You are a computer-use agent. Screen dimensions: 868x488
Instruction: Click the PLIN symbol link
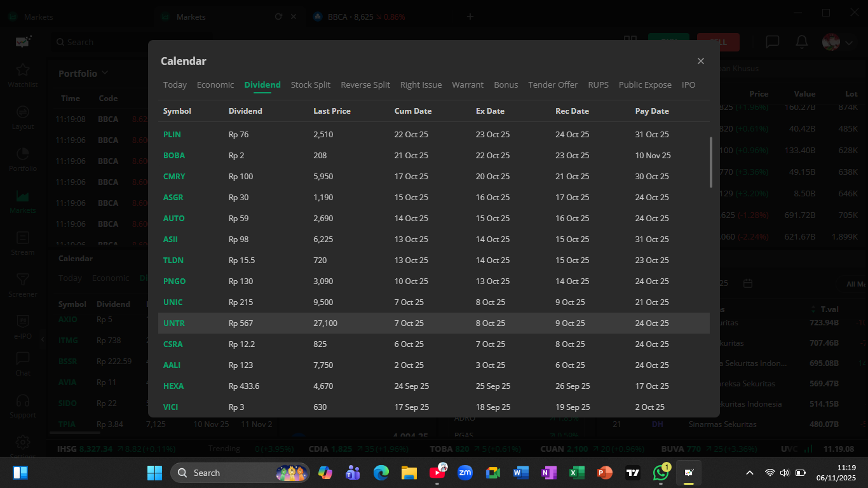(x=172, y=135)
